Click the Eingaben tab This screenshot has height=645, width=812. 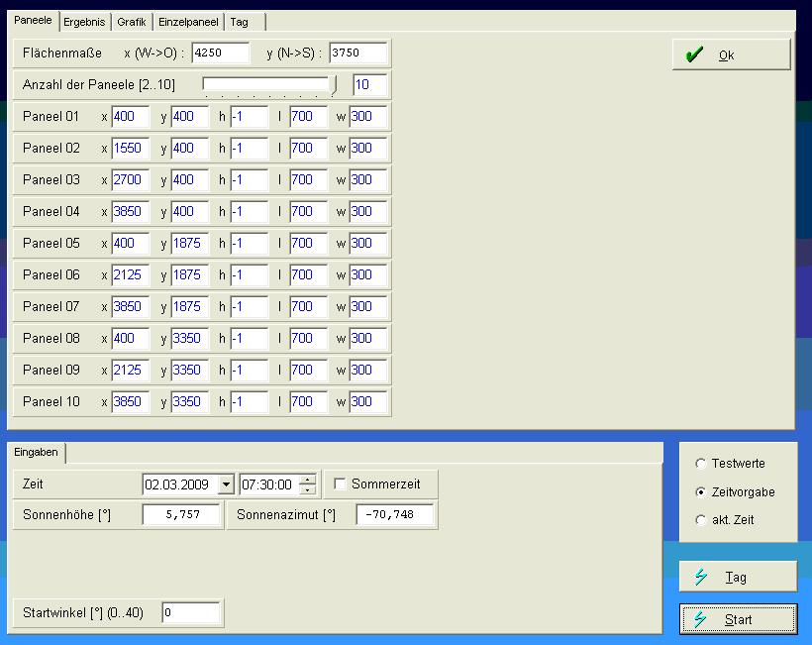(x=36, y=452)
